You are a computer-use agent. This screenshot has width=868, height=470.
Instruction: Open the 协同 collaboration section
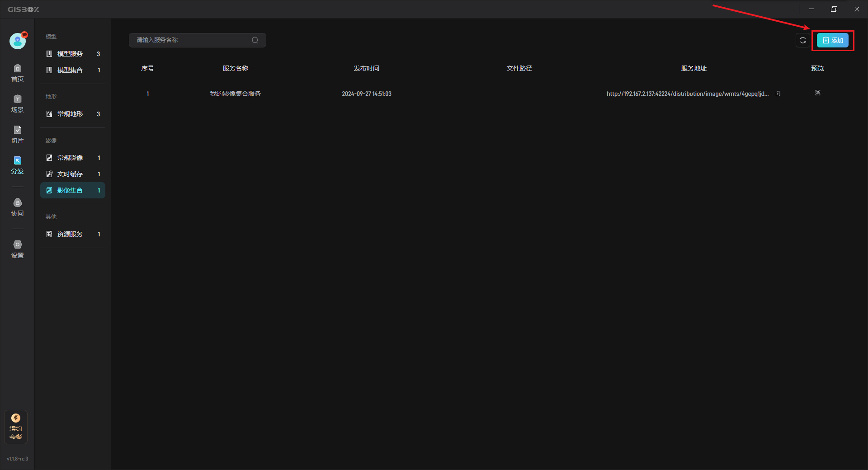[x=17, y=207]
